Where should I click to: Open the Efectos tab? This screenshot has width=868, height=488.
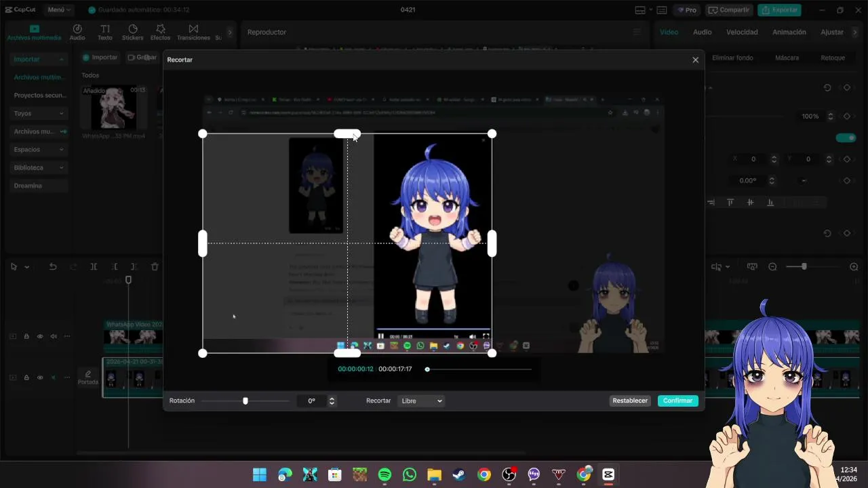coord(161,33)
